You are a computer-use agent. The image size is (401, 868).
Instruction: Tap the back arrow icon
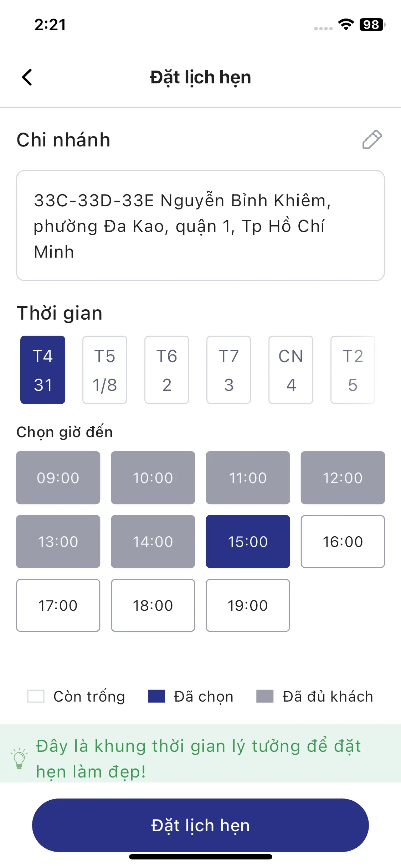tap(27, 77)
